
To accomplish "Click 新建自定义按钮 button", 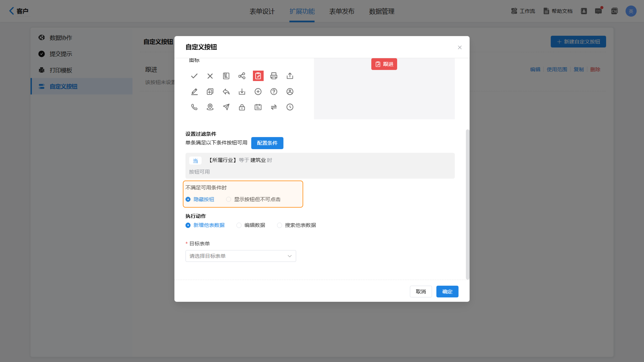I will 578,41.
